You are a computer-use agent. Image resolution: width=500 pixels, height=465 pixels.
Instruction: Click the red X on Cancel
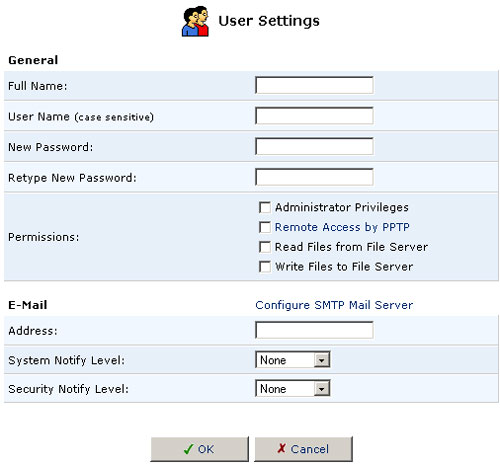pyautogui.click(x=282, y=448)
